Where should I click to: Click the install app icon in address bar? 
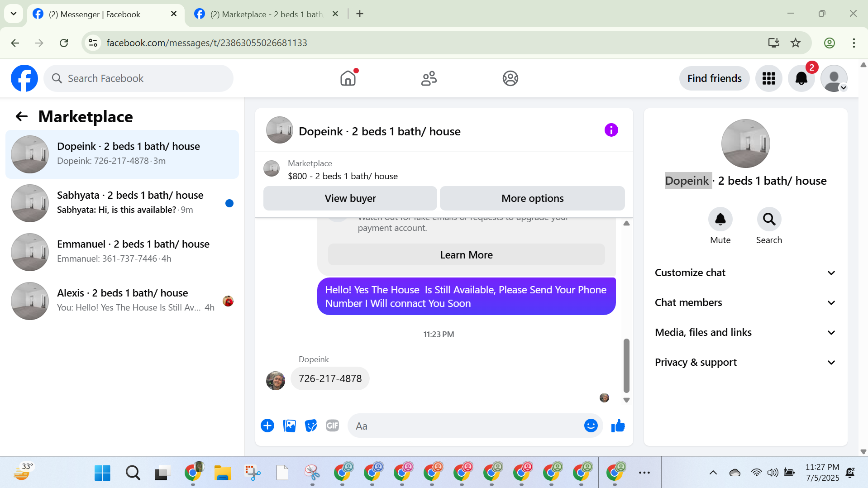773,43
